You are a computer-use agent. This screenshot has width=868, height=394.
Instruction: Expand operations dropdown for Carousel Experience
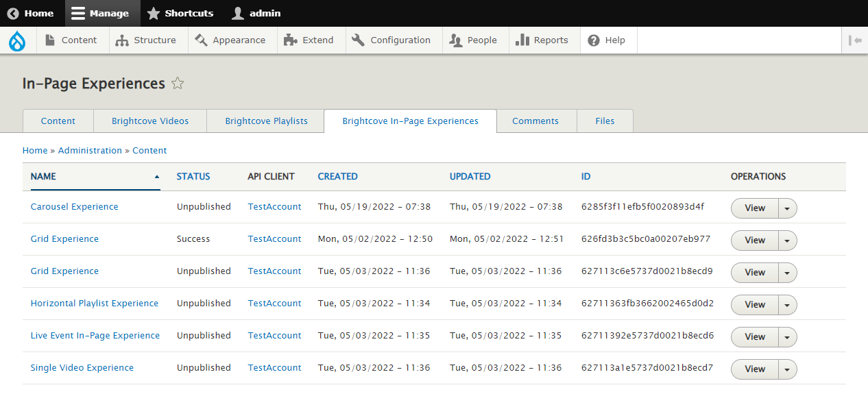tap(788, 208)
